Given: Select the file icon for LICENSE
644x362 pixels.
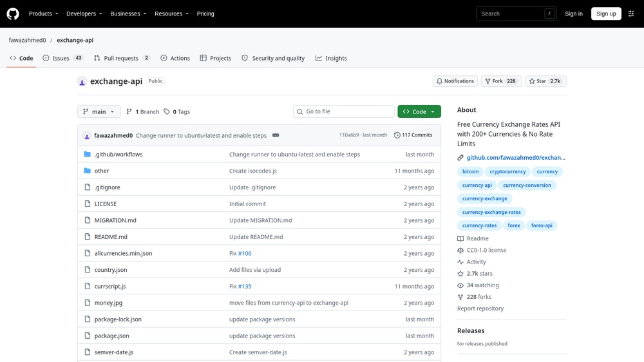Looking at the screenshot, I should [x=87, y=204].
